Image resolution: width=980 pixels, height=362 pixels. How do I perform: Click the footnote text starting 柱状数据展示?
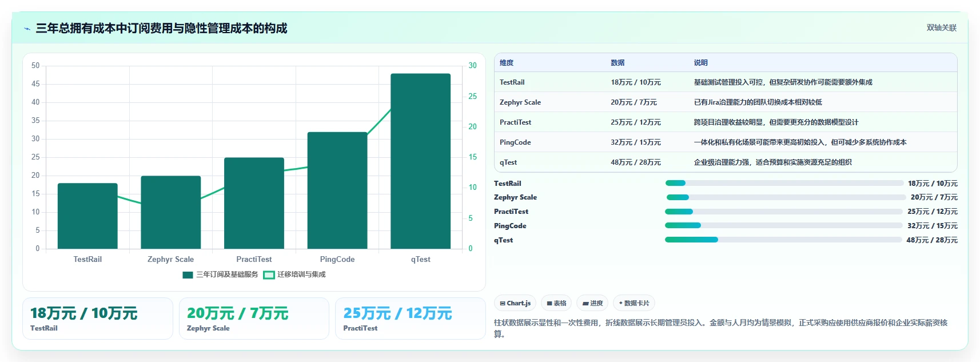tap(722, 328)
